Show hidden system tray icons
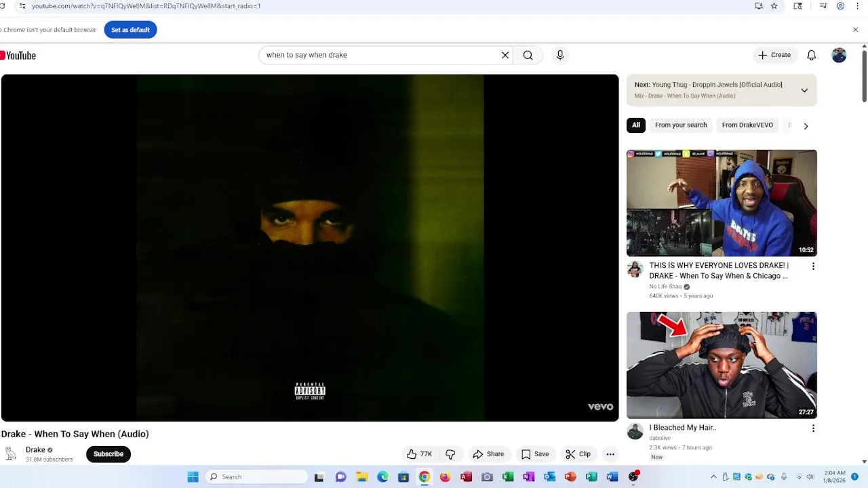The width and height of the screenshot is (868, 488). 713,476
